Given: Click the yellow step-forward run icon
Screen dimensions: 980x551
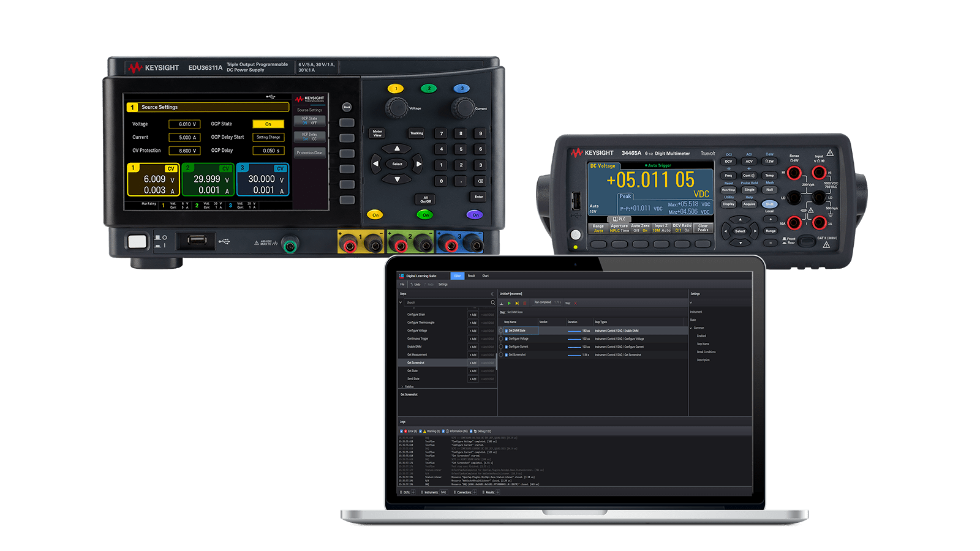Looking at the screenshot, I should 517,303.
